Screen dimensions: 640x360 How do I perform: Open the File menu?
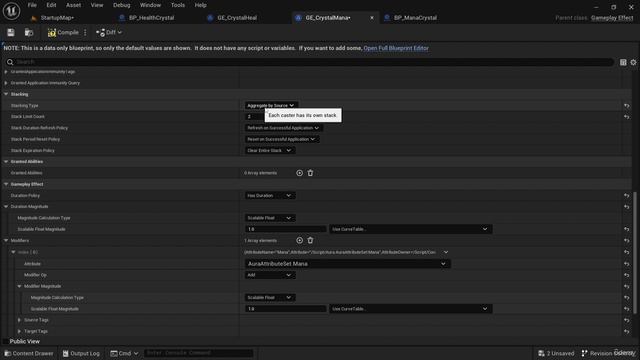[32, 5]
